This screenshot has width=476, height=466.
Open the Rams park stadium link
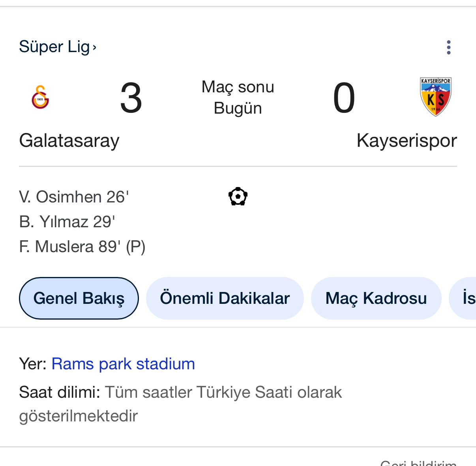tap(123, 364)
